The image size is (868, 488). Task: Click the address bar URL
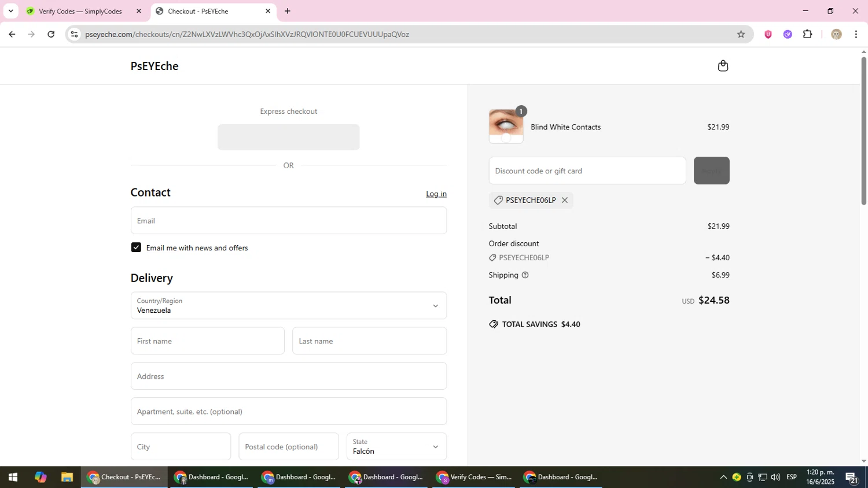[247, 34]
